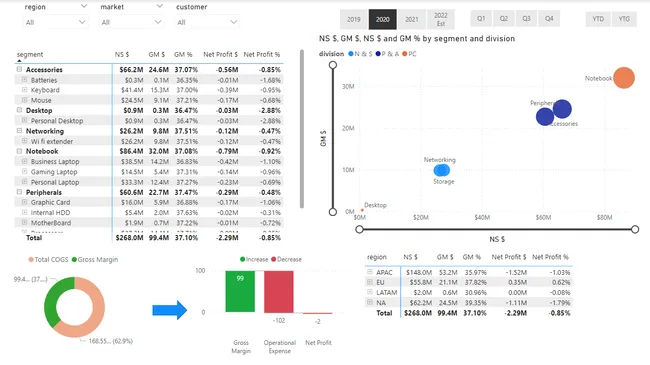Click the Notebook bubble in scatter chart
This screenshot has width=650, height=365.
[624, 78]
